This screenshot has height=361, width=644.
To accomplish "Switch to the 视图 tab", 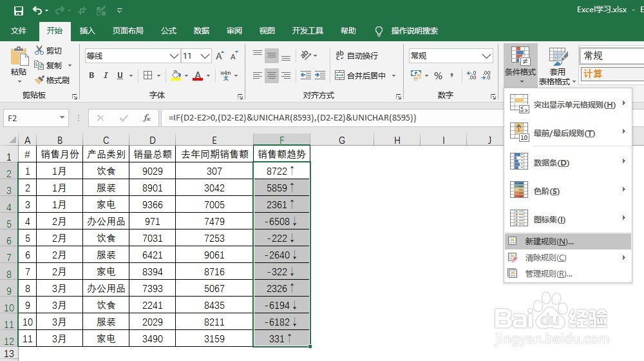I will pos(267,31).
